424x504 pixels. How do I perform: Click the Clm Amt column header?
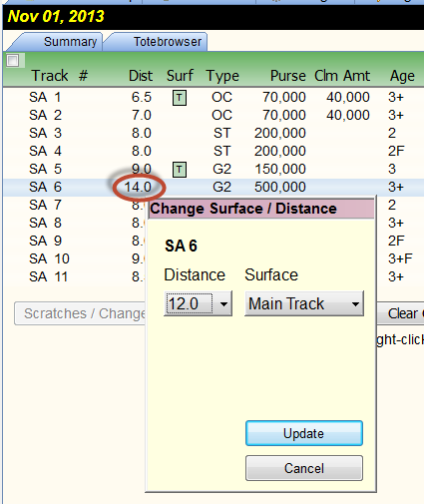click(342, 76)
